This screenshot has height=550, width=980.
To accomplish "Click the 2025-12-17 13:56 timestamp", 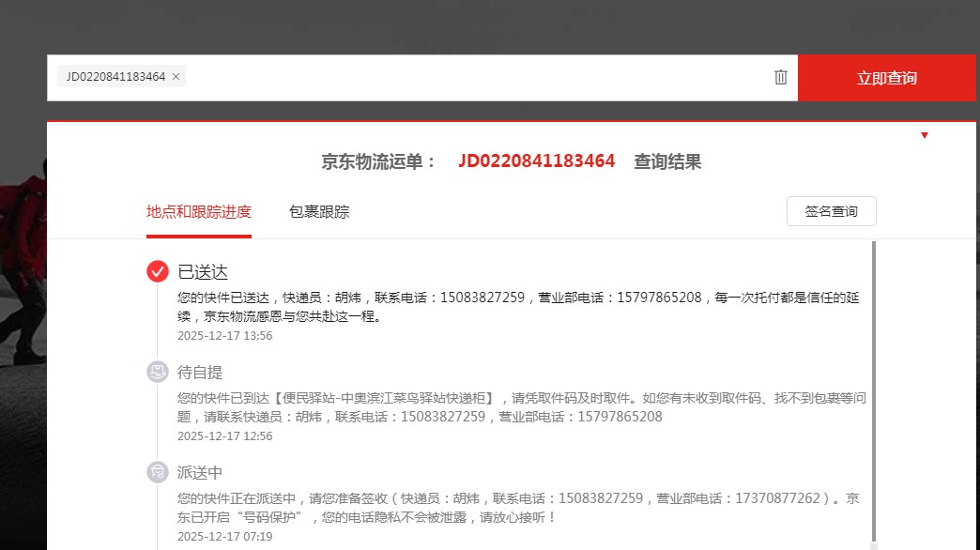I will [224, 336].
